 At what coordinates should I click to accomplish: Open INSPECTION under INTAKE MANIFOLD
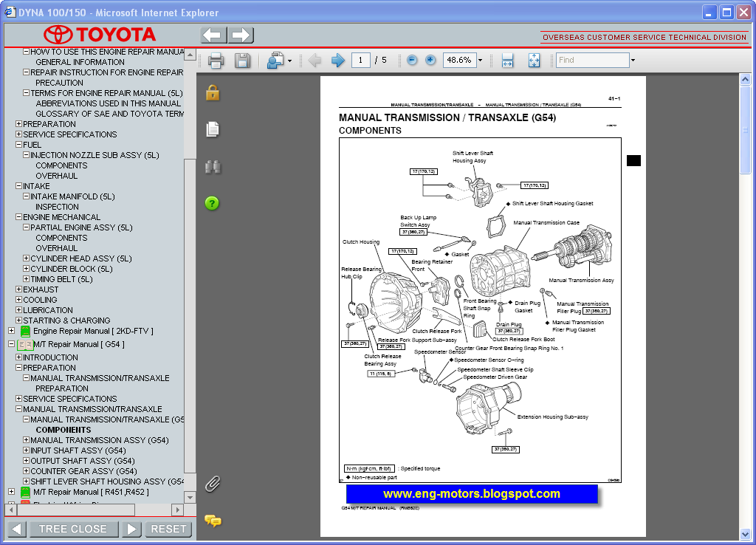[x=58, y=207]
